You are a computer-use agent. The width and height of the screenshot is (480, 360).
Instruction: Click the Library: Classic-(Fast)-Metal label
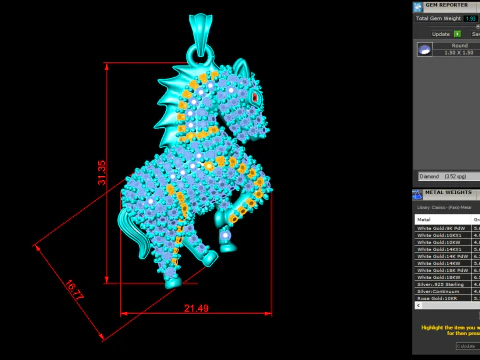[444, 207]
